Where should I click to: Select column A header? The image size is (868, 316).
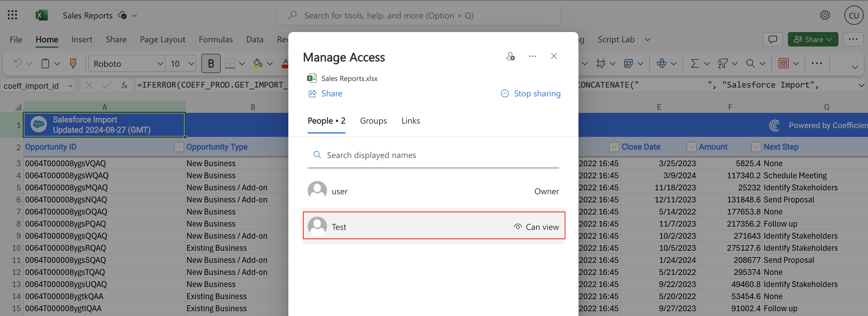pyautogui.click(x=104, y=107)
